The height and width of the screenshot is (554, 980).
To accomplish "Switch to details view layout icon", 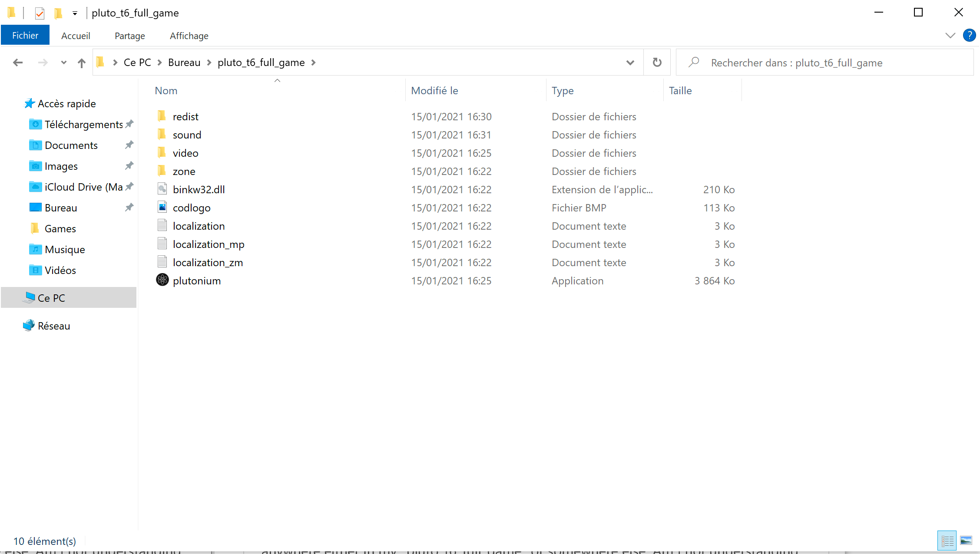I will (x=947, y=541).
